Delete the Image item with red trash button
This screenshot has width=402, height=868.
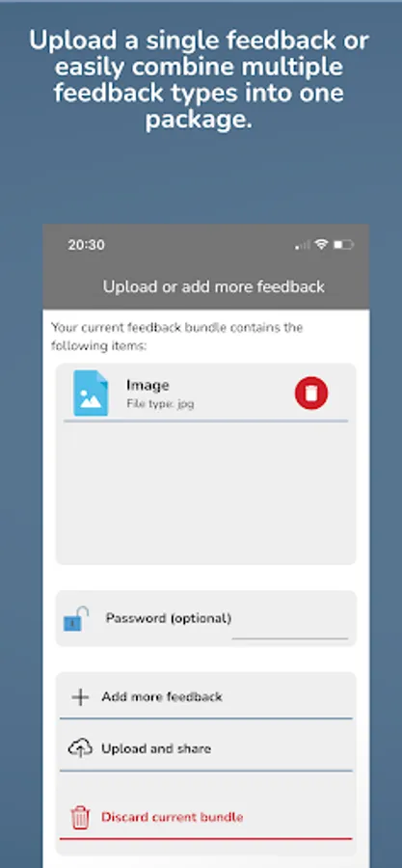click(311, 393)
